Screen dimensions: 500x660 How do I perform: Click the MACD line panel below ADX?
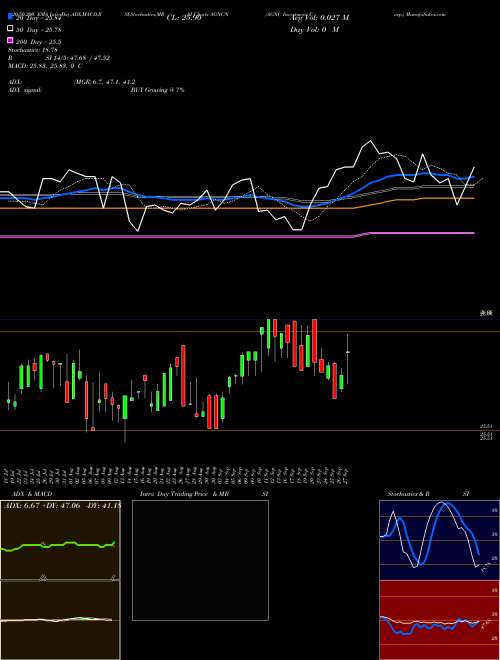click(60, 620)
